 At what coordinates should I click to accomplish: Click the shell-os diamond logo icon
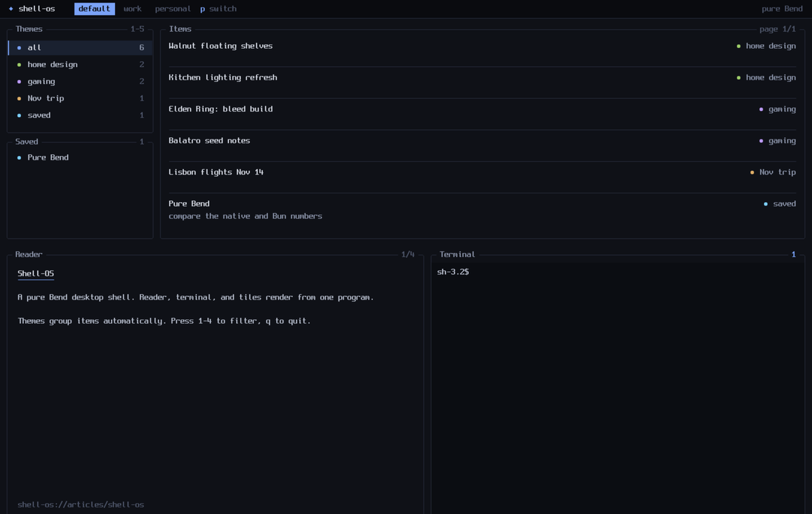pyautogui.click(x=11, y=9)
